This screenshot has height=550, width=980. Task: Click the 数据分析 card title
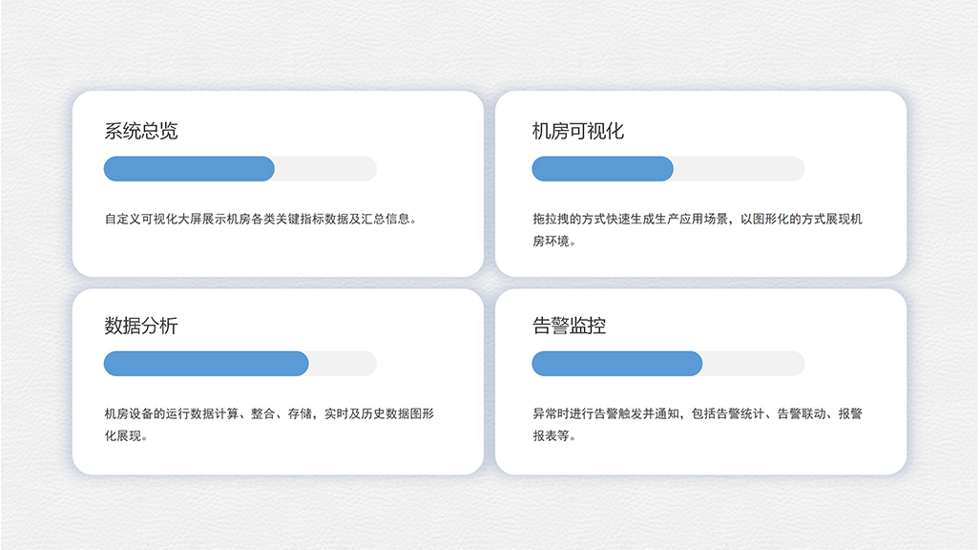[x=140, y=326]
